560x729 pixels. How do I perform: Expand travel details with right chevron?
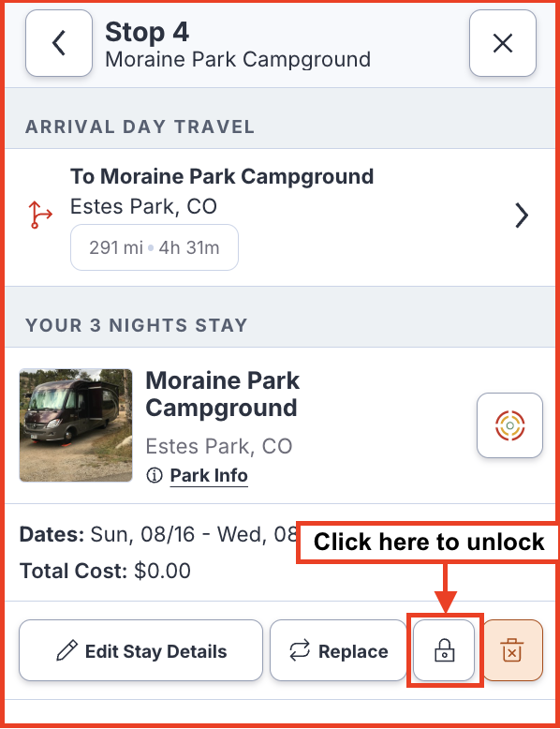(x=522, y=216)
